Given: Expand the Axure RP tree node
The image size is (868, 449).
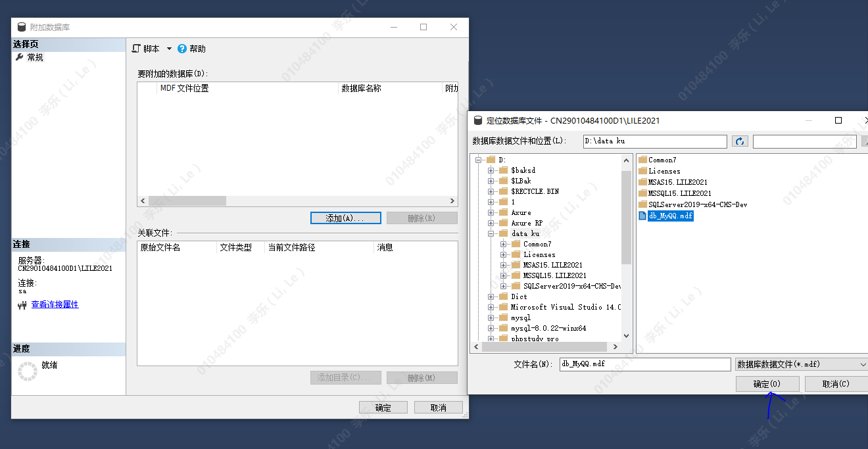Looking at the screenshot, I should click(x=491, y=223).
